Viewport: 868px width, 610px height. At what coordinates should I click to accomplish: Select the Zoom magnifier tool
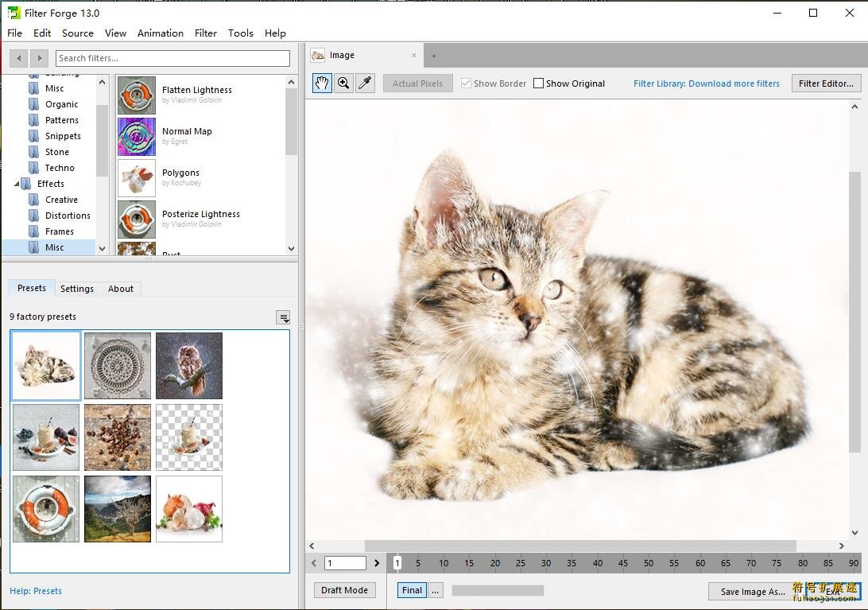(343, 84)
